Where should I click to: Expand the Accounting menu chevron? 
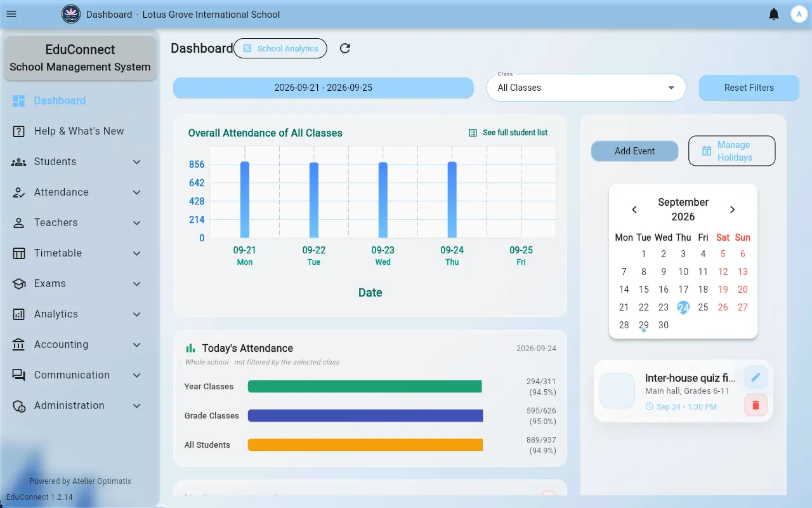(x=136, y=345)
